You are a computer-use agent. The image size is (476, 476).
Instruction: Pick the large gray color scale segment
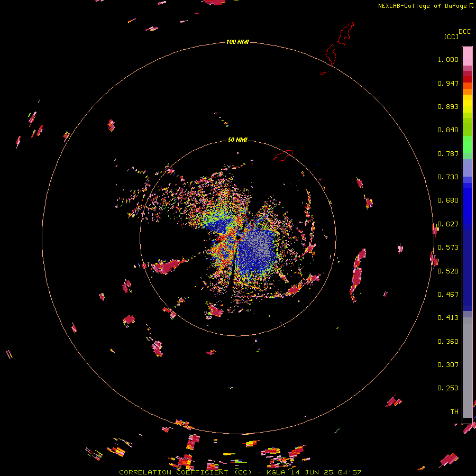[467, 368]
